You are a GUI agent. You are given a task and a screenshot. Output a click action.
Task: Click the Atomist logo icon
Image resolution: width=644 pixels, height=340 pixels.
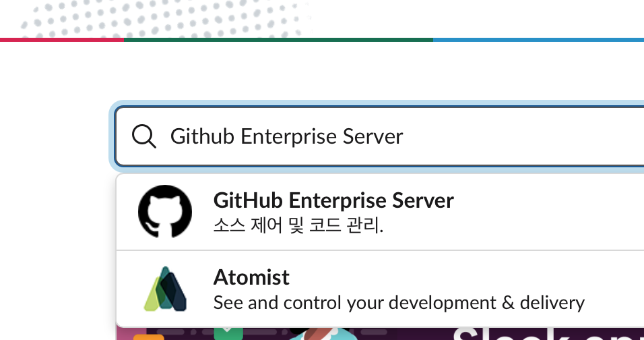165,289
